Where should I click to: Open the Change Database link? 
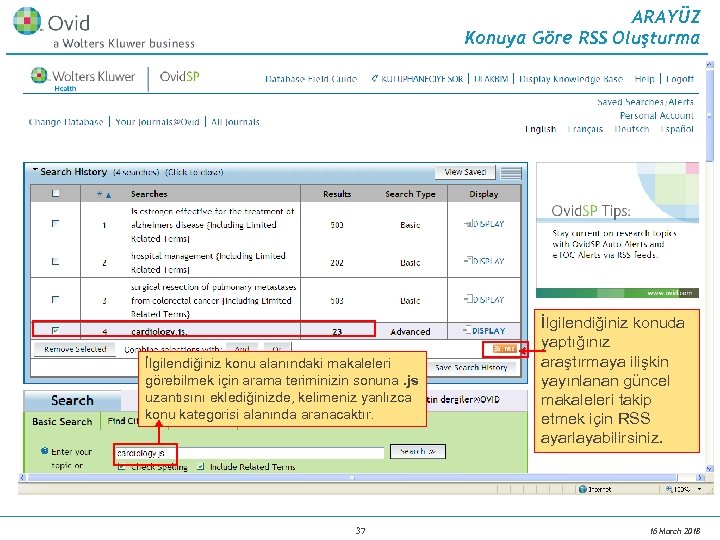[66, 122]
